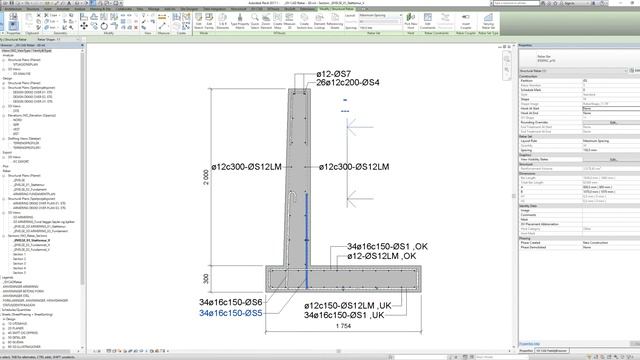640x360 pixels.
Task: Click the Zoom Element tool
Action: tap(266, 21)
